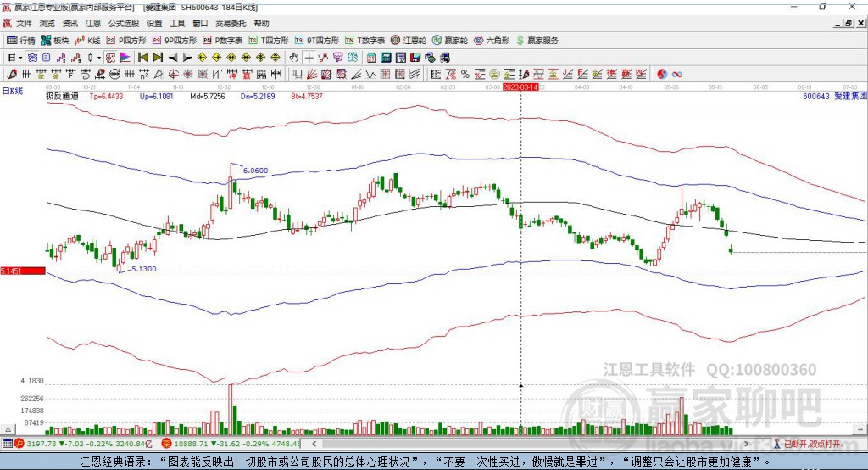Select the hand pan tool
Viewport: 868px width, 470px height.
coord(294,58)
